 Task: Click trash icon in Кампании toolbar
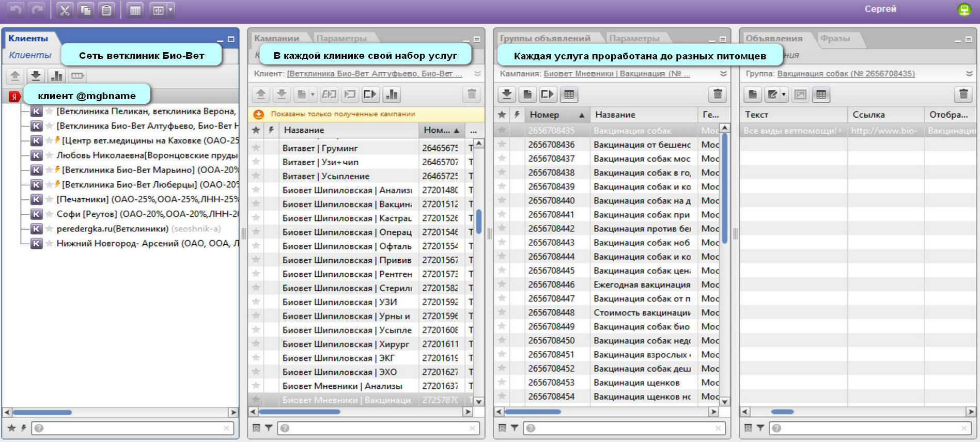(472, 94)
